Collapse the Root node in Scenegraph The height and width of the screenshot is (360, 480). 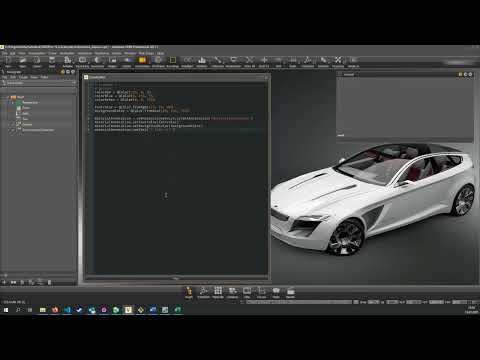pos(8,97)
